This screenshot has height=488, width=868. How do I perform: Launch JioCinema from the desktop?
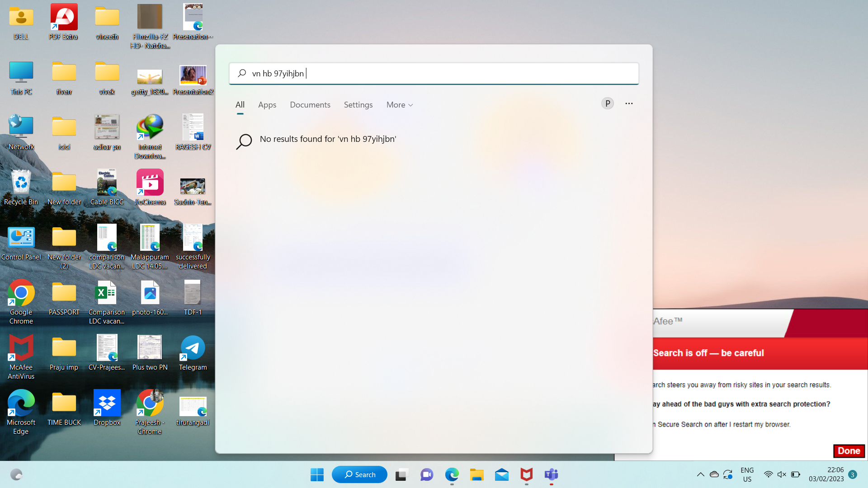coord(150,183)
